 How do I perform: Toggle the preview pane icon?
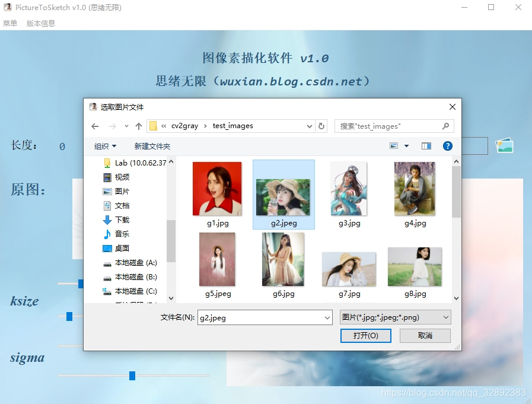pyautogui.click(x=426, y=146)
